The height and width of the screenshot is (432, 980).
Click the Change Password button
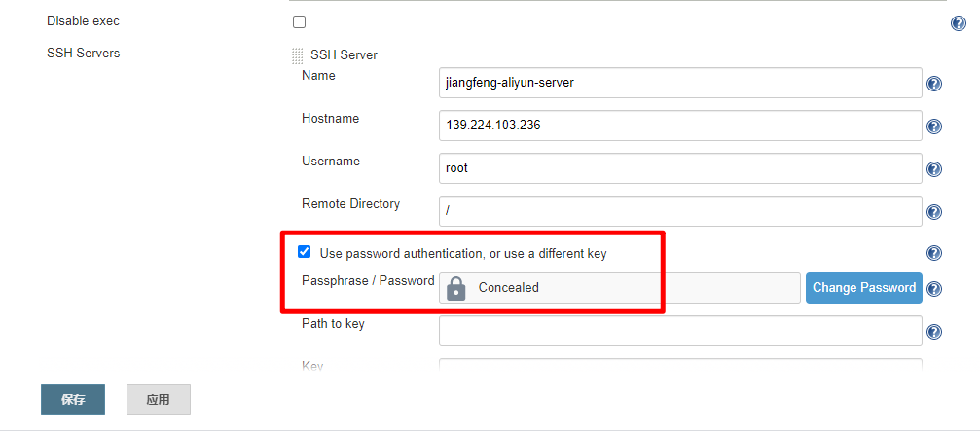coord(864,288)
